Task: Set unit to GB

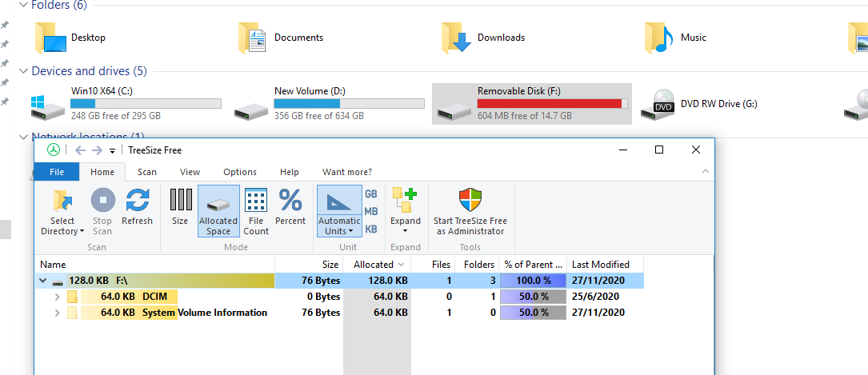Action: coord(371,194)
